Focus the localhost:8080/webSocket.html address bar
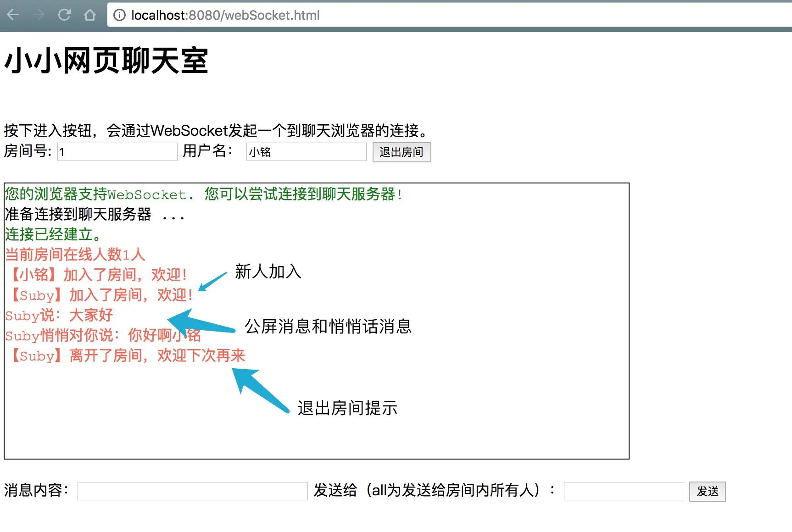The image size is (792, 532). [450, 16]
